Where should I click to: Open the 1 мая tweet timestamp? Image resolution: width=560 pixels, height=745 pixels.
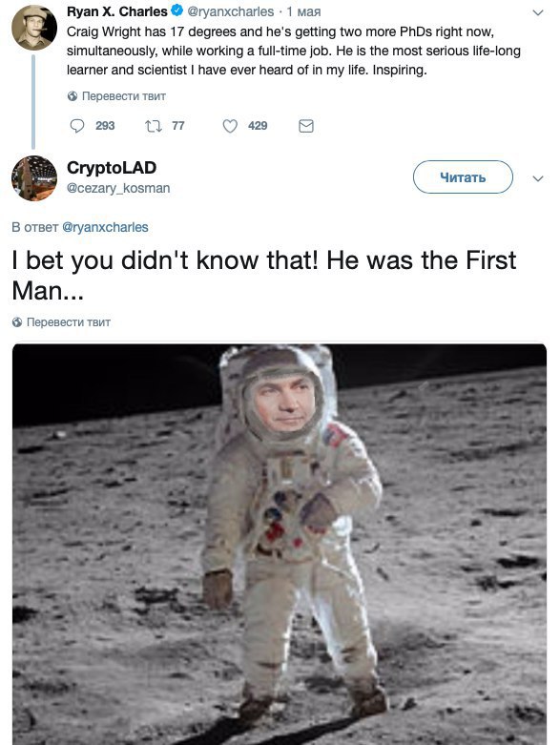point(303,11)
